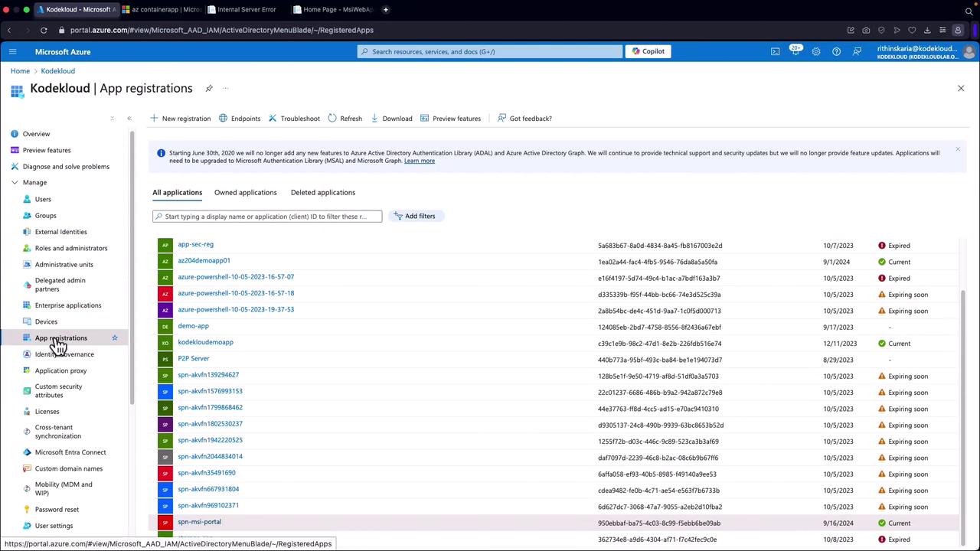Viewport: 980px width, 551px height.
Task: Collapse the Manage section in the sidebar
Action: click(x=15, y=182)
